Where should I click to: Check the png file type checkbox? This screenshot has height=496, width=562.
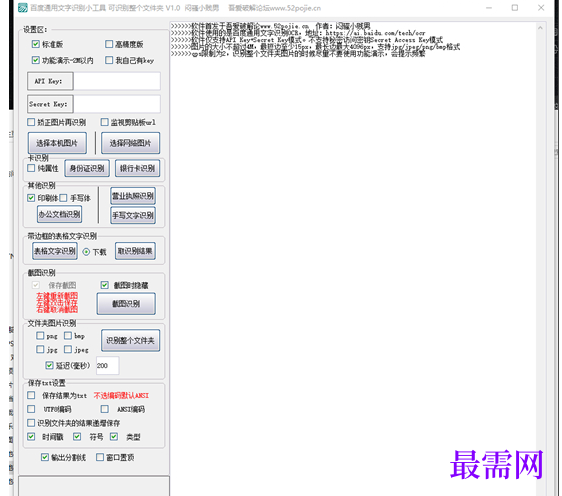pyautogui.click(x=40, y=336)
